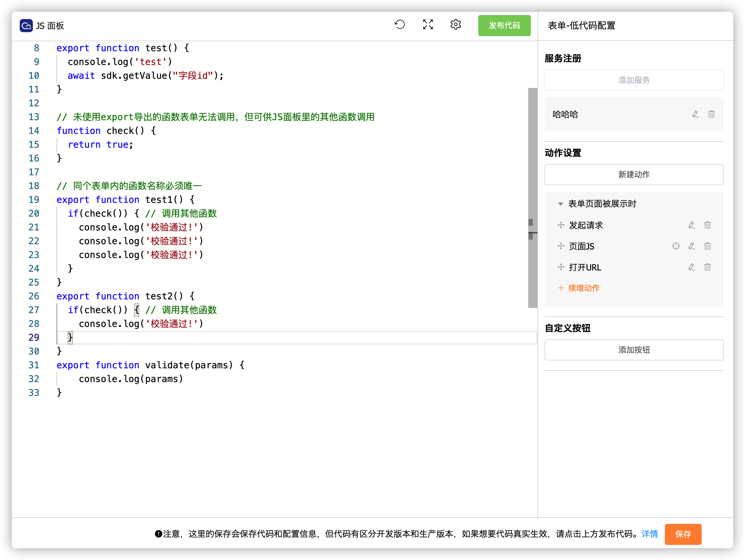Click the JS 面板 logo icon
745x560 pixels.
[26, 26]
